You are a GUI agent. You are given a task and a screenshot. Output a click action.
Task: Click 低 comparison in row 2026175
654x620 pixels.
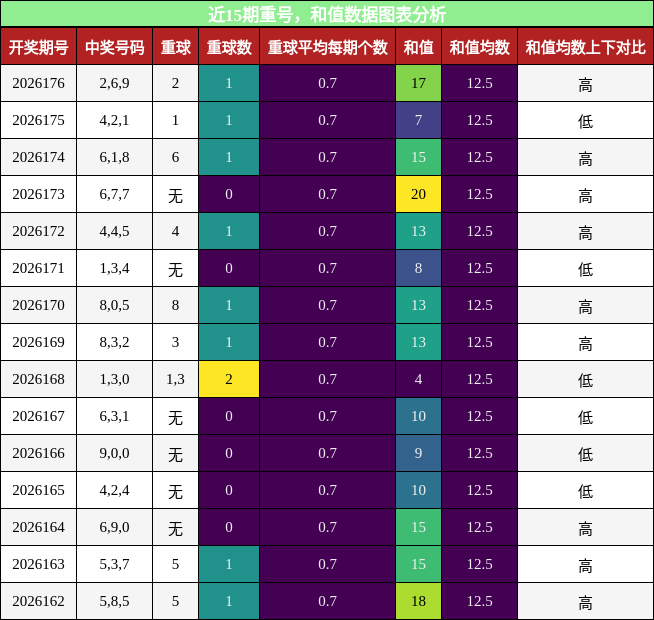coord(586,120)
